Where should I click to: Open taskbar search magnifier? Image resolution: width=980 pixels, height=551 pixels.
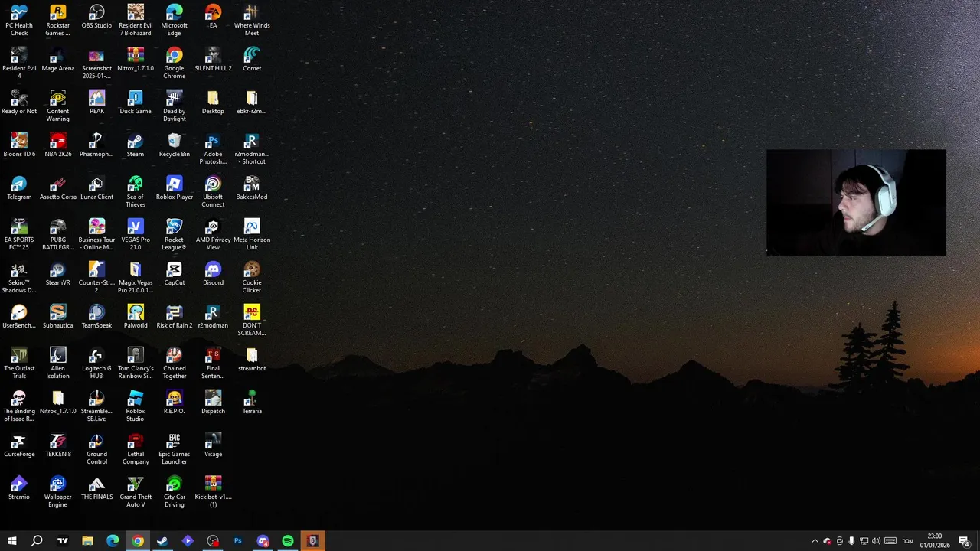point(37,541)
